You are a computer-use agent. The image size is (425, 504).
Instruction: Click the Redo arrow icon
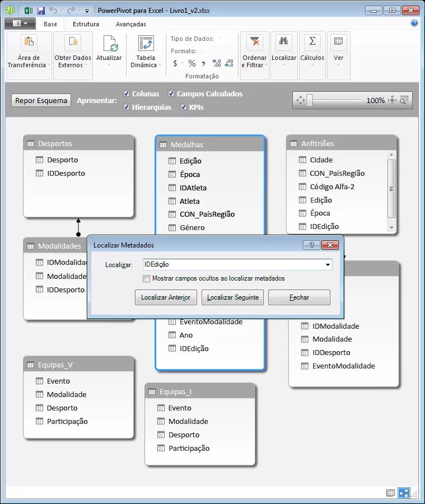tap(71, 11)
